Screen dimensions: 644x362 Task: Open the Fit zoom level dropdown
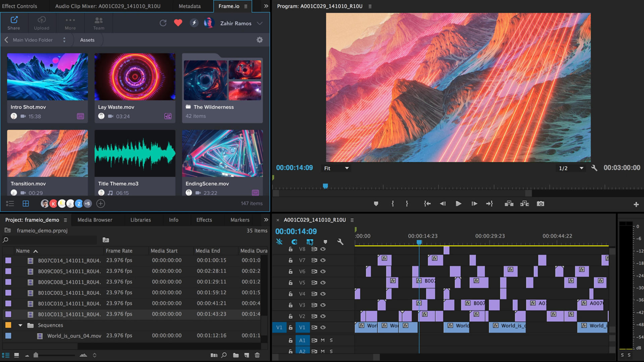tap(335, 168)
